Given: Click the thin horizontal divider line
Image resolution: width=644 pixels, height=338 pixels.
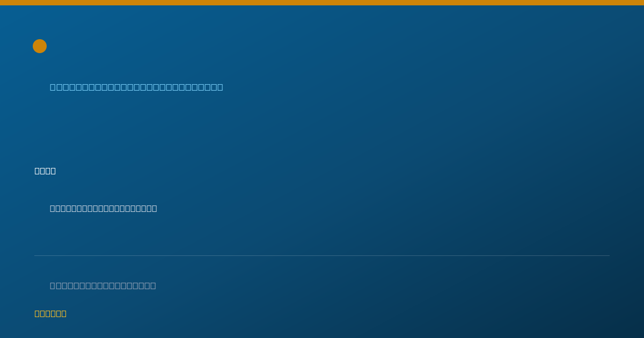Looking at the screenshot, I should pyautogui.click(x=322, y=255).
